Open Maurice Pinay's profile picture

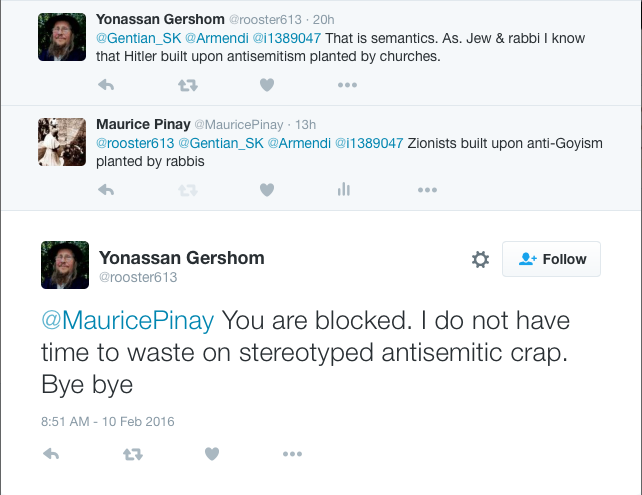point(62,142)
